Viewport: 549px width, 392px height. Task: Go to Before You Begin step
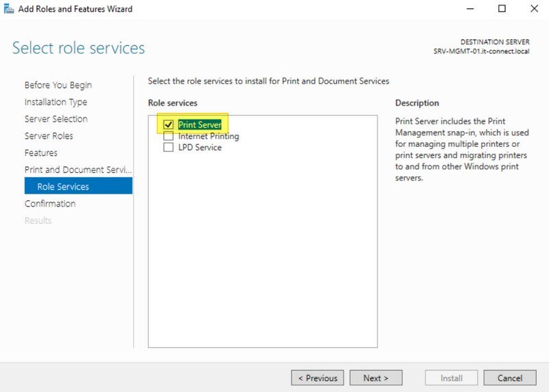click(58, 85)
